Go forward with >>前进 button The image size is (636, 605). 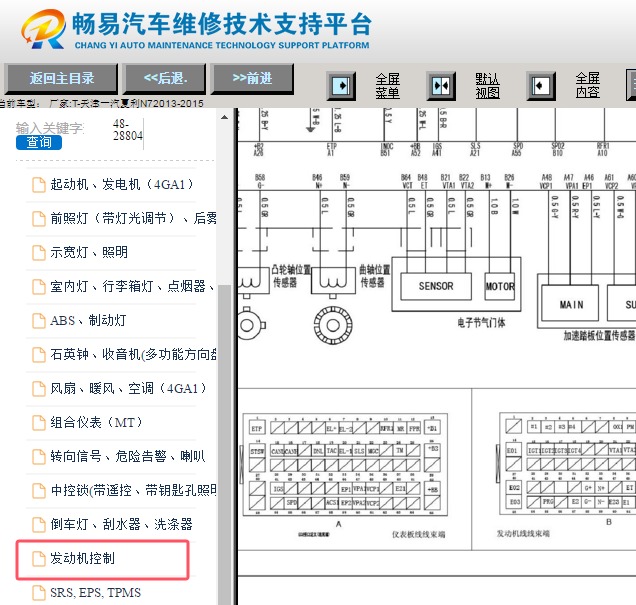252,79
